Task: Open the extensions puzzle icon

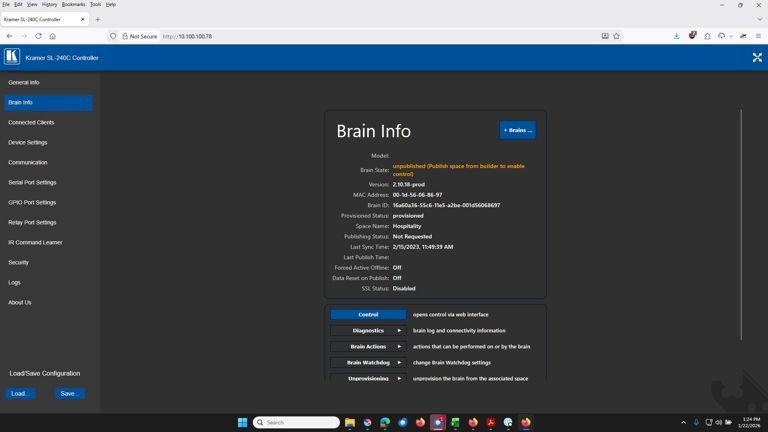Action: (x=707, y=36)
